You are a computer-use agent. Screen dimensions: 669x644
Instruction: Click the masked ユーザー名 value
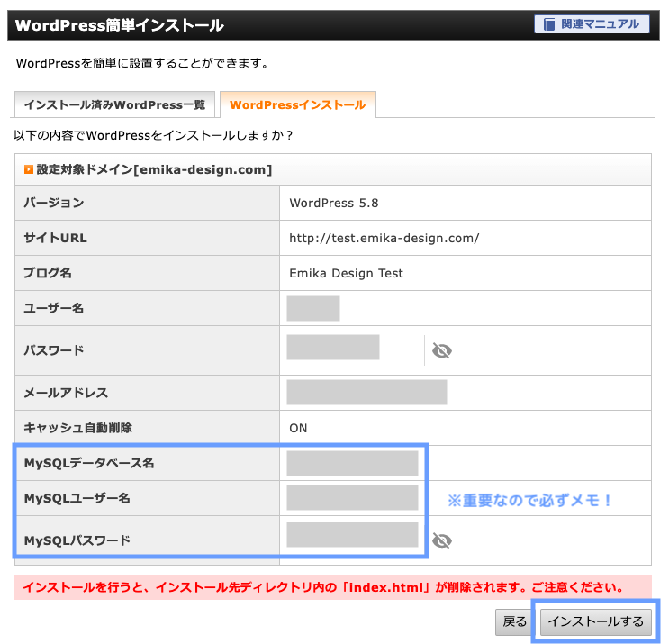click(x=312, y=308)
